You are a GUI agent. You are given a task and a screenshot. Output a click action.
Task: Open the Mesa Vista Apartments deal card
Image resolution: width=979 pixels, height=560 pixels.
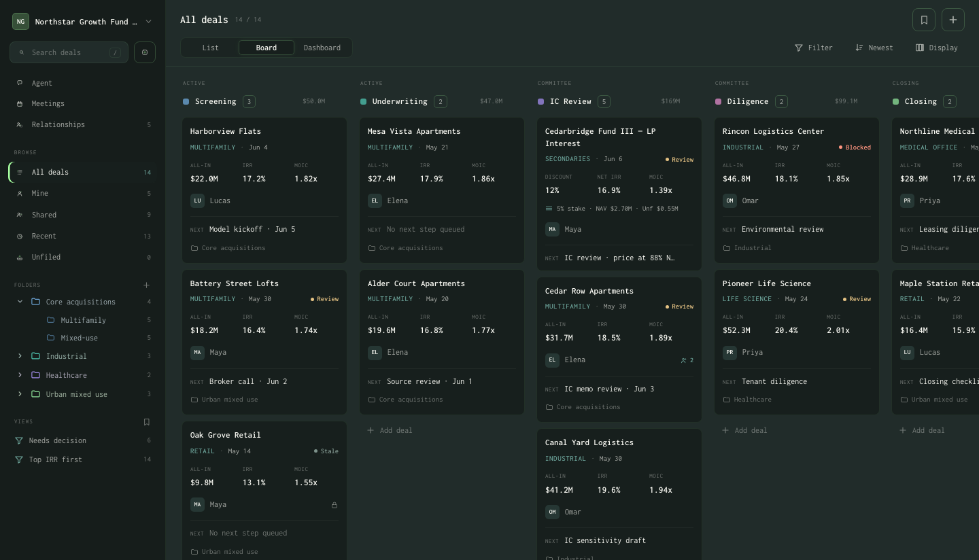tap(442, 190)
